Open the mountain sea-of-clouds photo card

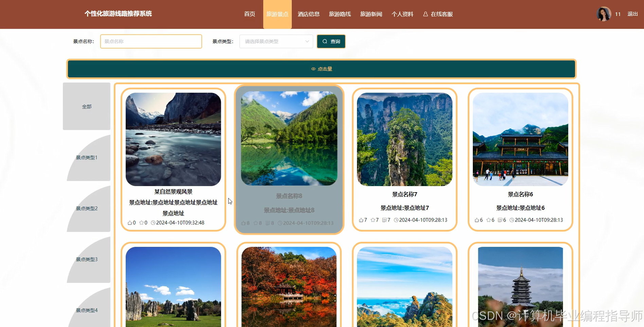(x=405, y=287)
